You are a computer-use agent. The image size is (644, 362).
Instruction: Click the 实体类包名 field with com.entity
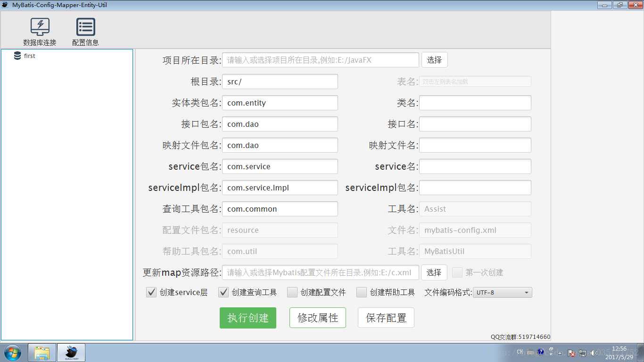280,103
